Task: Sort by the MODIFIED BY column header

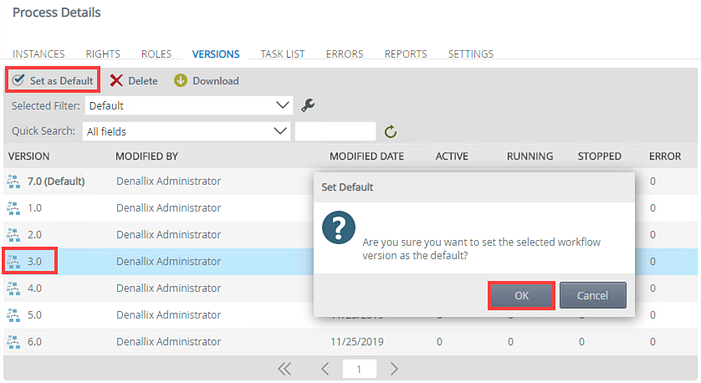Action: [147, 156]
